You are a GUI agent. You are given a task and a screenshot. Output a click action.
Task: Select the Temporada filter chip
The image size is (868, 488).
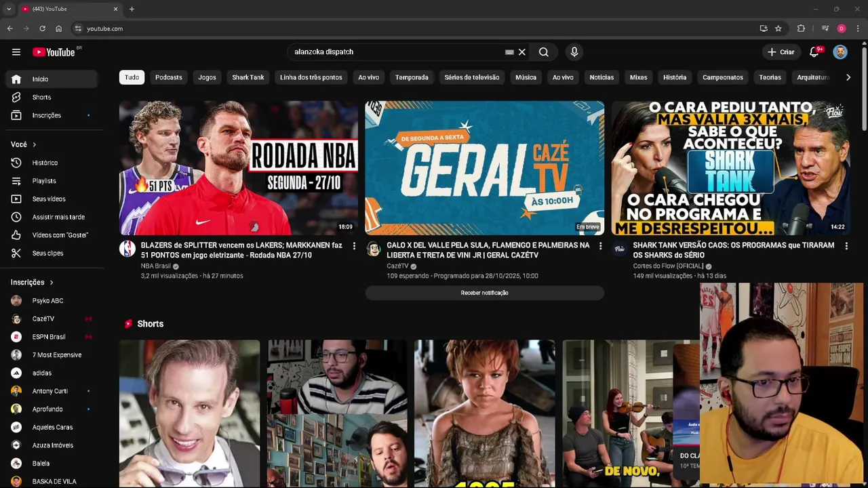click(x=412, y=77)
